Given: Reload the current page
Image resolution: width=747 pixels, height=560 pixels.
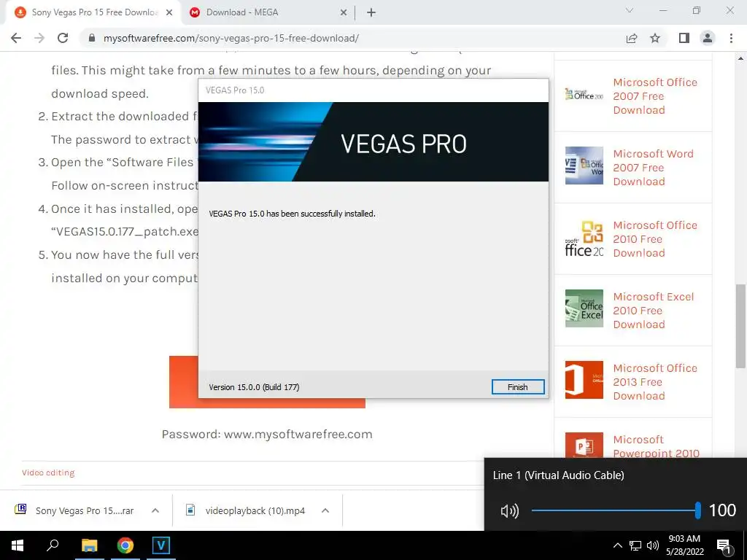Looking at the screenshot, I should (63, 38).
